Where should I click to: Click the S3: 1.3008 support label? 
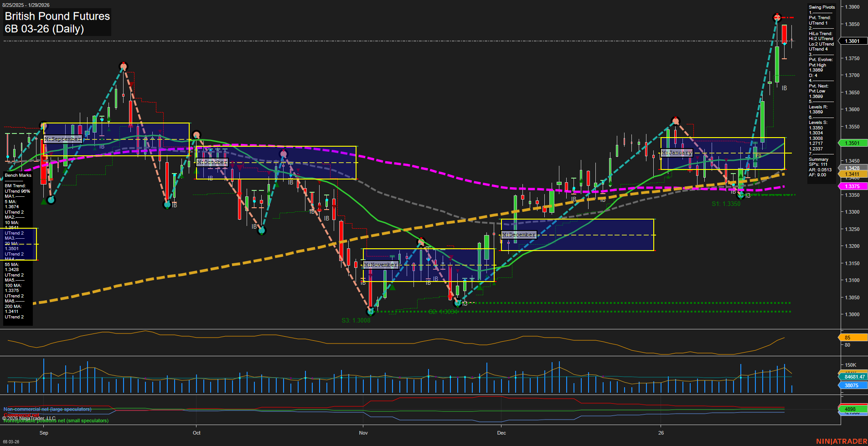tap(356, 320)
